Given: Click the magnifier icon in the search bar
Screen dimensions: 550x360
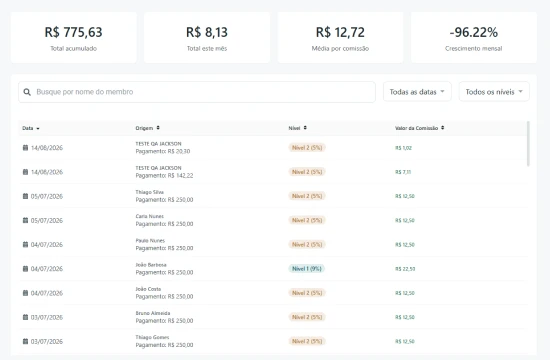Looking at the screenshot, I should pyautogui.click(x=27, y=92).
